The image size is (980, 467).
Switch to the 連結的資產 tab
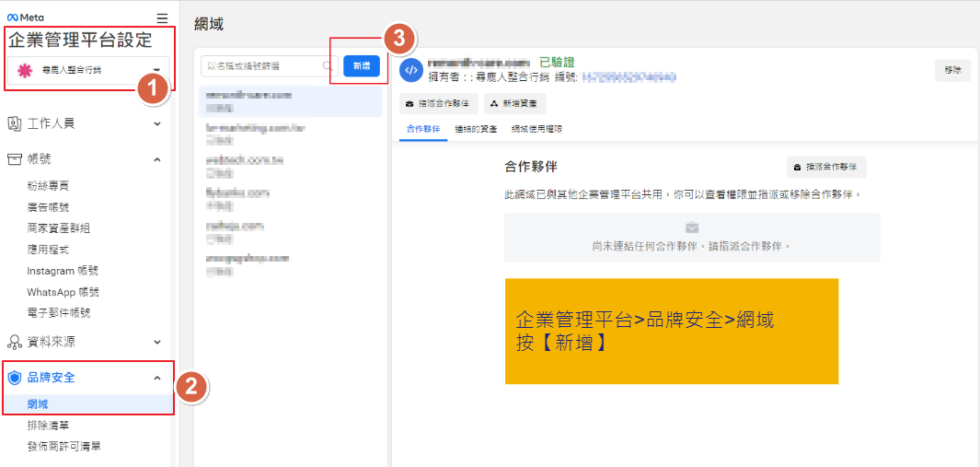[476, 129]
